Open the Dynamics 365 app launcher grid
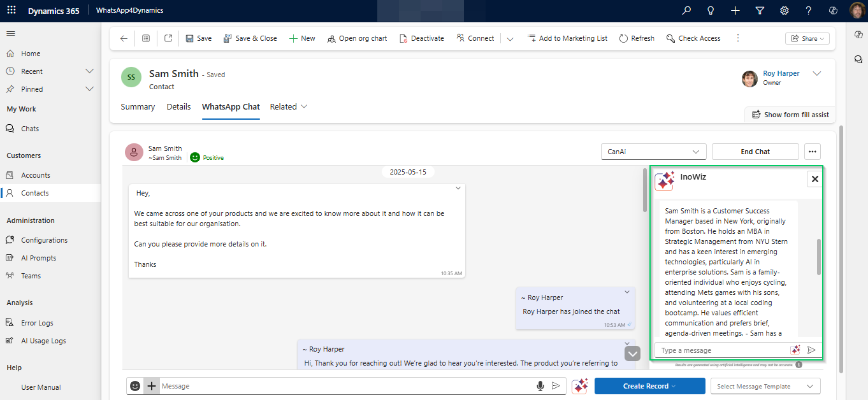 [x=13, y=11]
